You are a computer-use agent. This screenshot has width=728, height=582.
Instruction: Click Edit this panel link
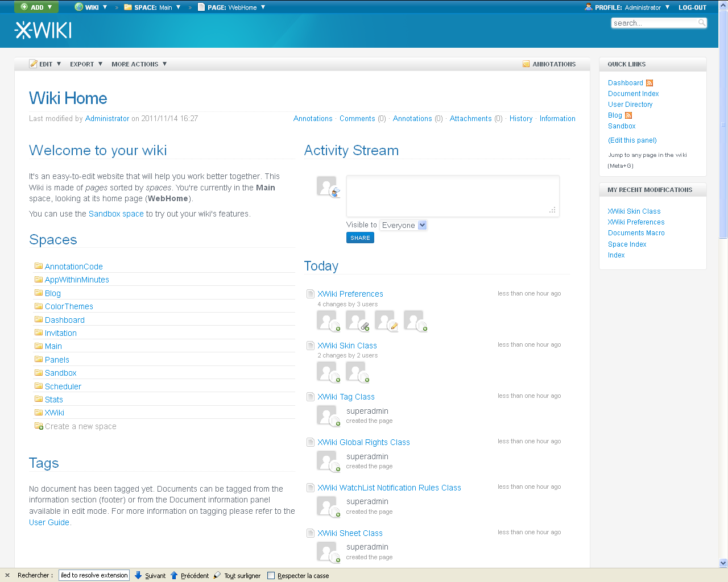point(632,140)
